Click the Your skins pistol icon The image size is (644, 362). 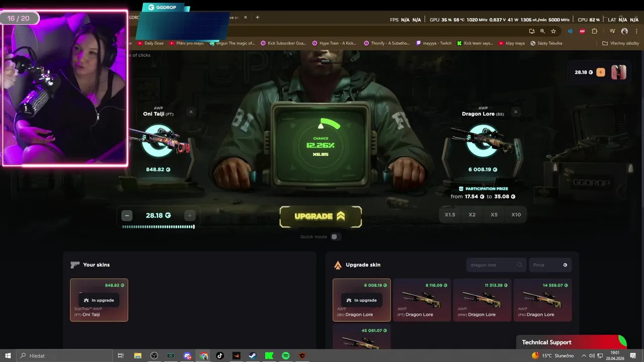(x=75, y=265)
